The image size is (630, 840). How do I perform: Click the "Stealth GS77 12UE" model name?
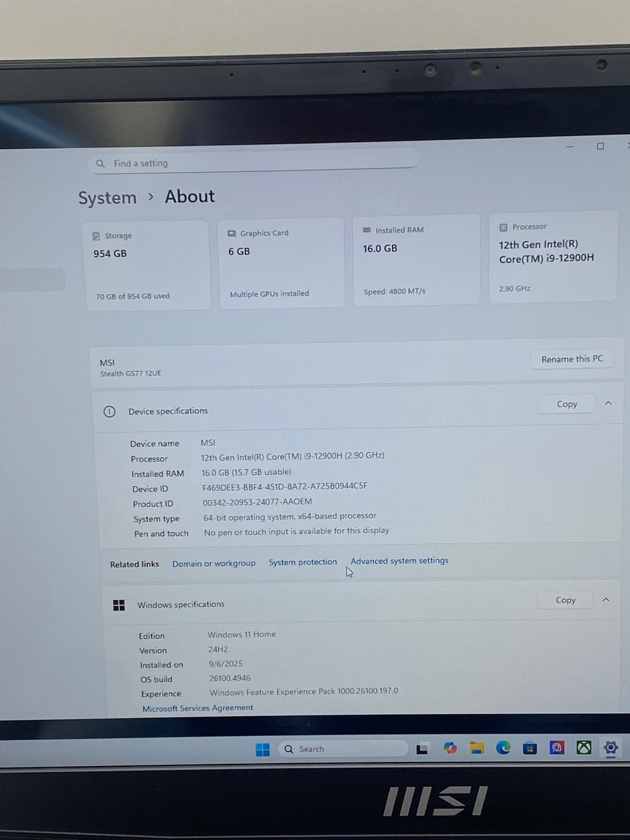pos(130,374)
